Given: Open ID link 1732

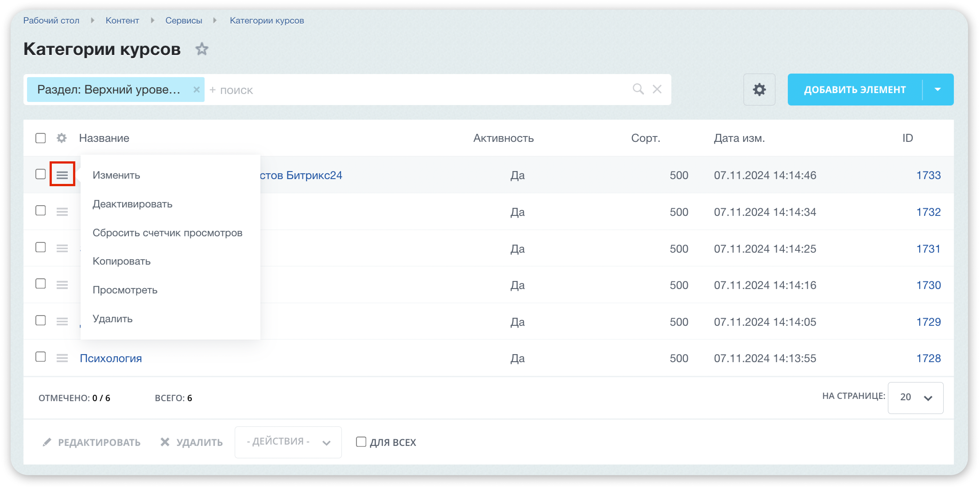Looking at the screenshot, I should pyautogui.click(x=928, y=212).
